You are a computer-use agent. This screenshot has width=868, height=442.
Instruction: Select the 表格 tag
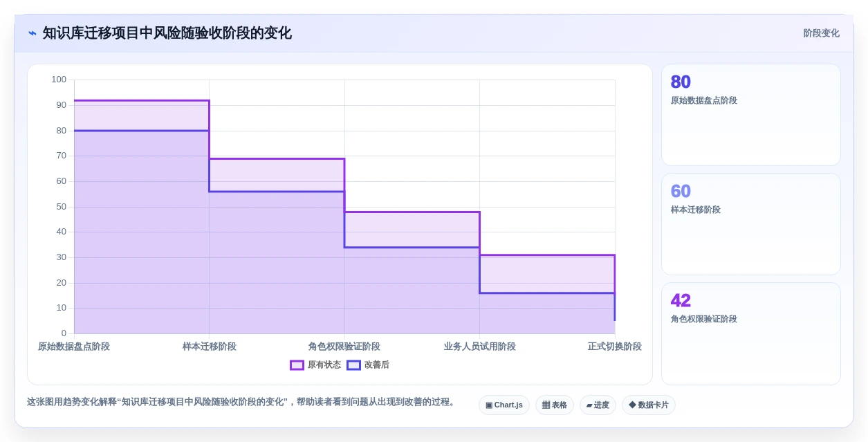(555, 405)
